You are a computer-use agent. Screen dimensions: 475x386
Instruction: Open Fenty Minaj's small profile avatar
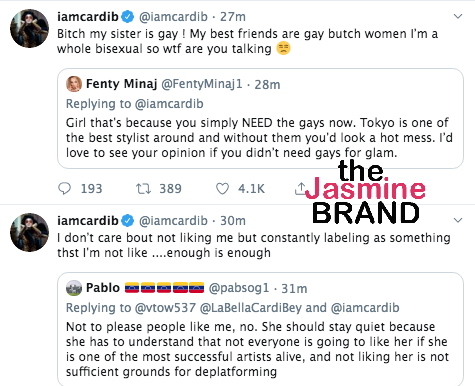coord(74,84)
